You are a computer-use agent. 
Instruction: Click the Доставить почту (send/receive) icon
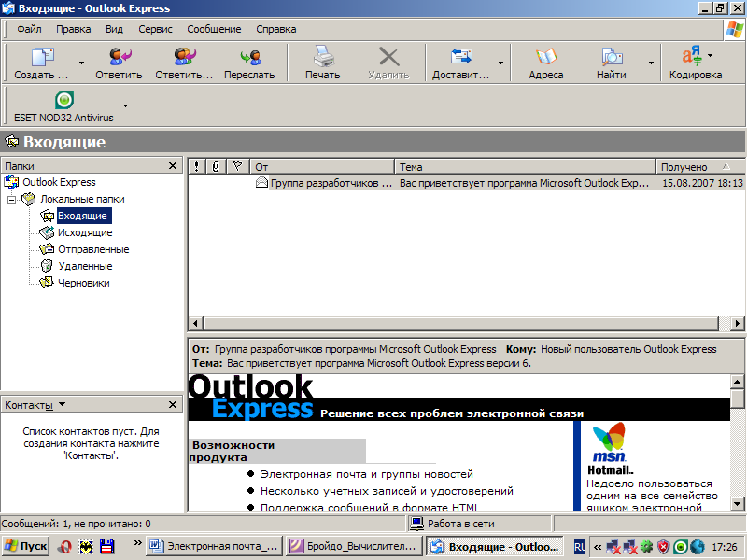click(x=461, y=57)
